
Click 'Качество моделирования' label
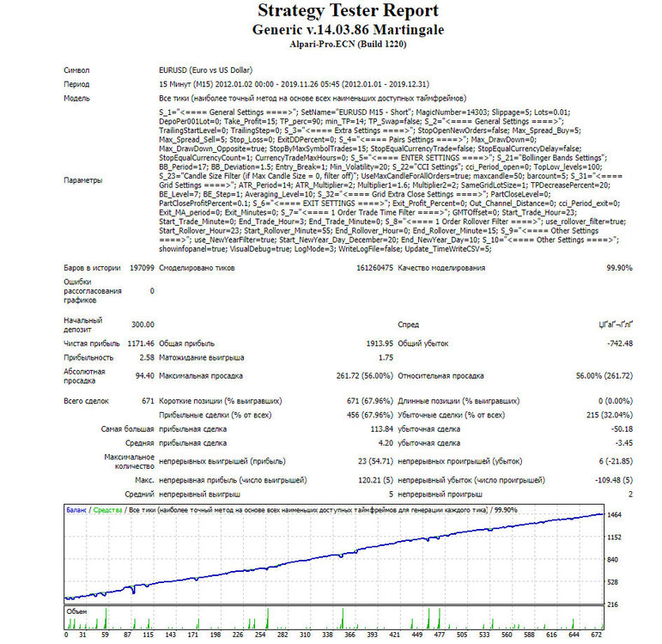click(x=441, y=268)
